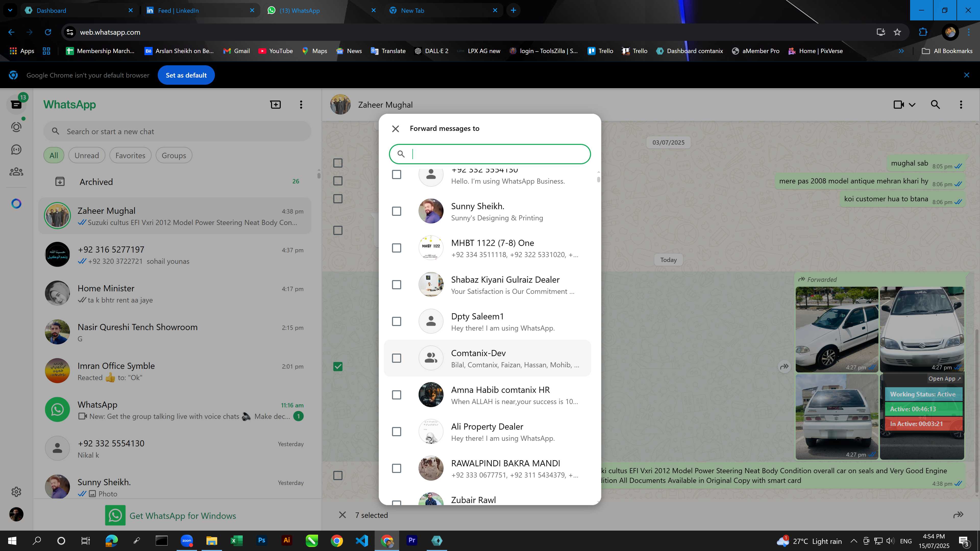
Task: Open the white car side photo thumbnail
Action: click(x=837, y=329)
